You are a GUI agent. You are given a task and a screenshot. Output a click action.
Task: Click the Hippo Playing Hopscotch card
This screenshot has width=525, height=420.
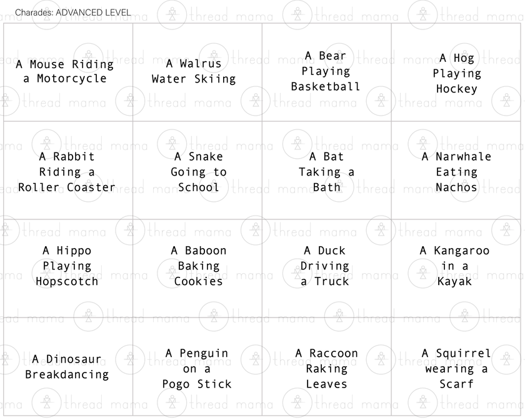pyautogui.click(x=67, y=266)
